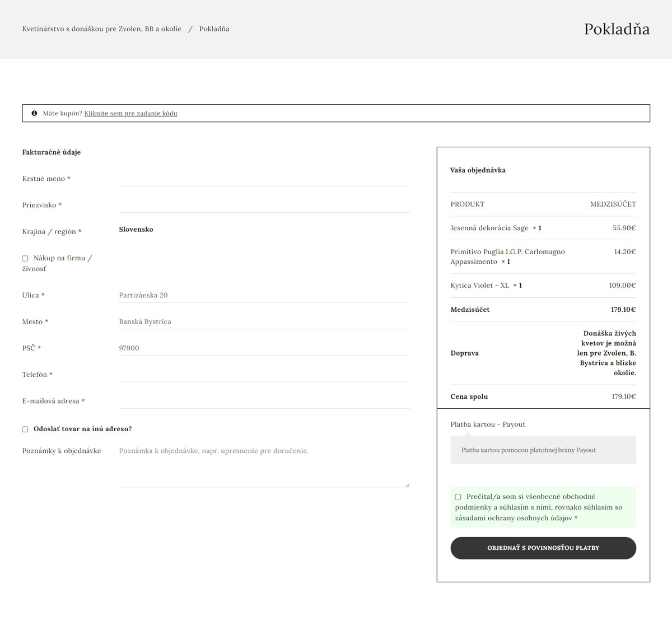The image size is (672, 621).
Task: Click the Fakturačné údaje heading
Action: pos(52,152)
